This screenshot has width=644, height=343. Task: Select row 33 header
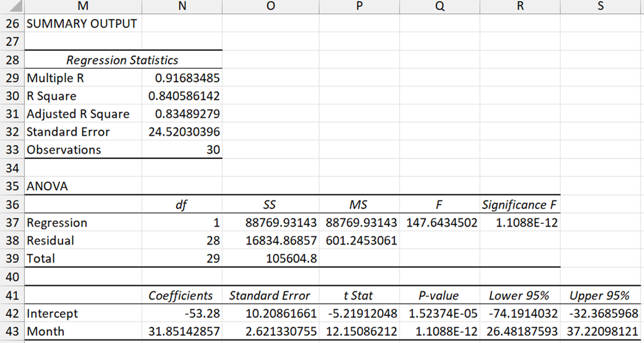pos(12,150)
